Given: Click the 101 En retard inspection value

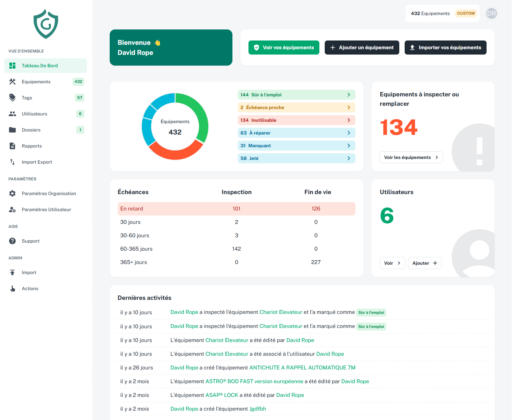Looking at the screenshot, I should coord(236,208).
